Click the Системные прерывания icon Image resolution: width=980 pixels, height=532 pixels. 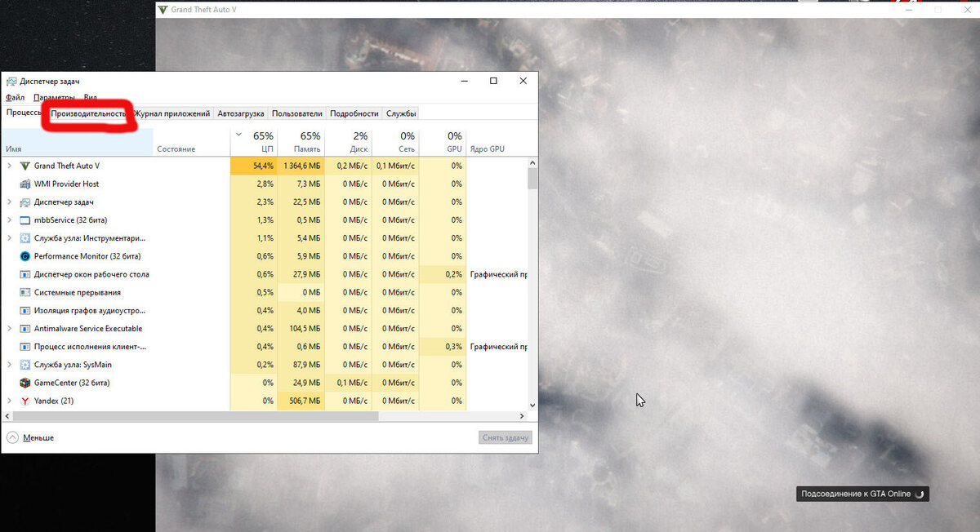(25, 292)
